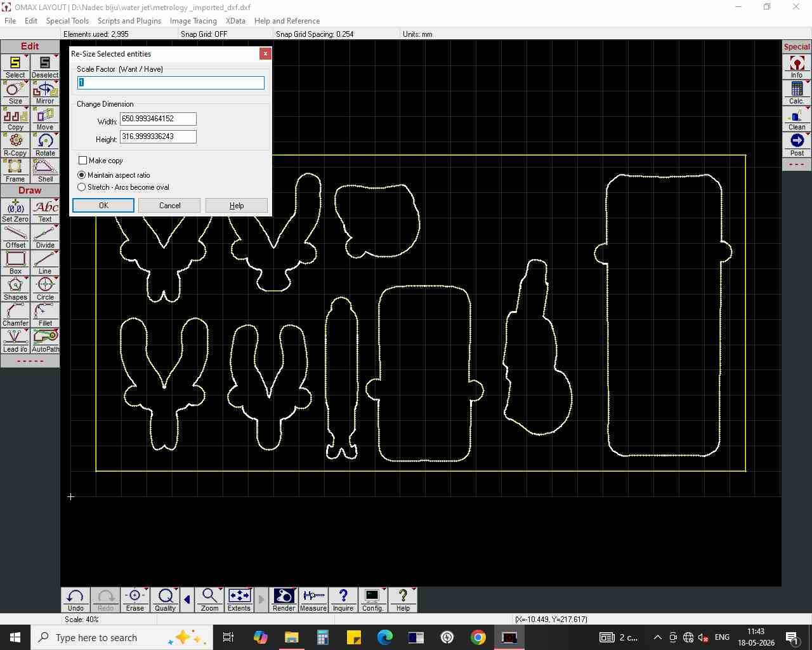Select the Move tool
Screen dimensions: 812x650
click(x=45, y=119)
